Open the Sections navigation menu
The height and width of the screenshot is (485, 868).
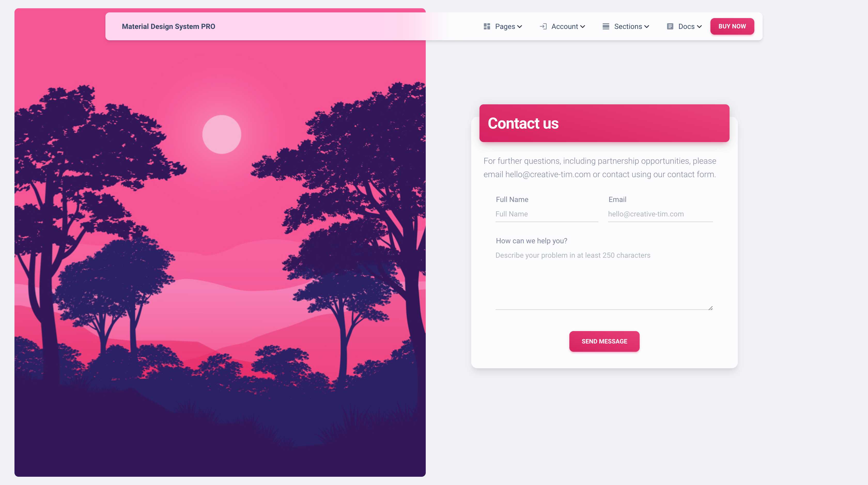coord(626,26)
